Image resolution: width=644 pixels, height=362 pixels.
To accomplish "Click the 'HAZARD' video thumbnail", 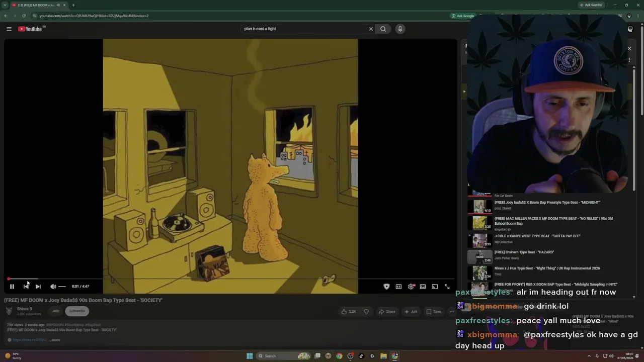I will click(x=479, y=256).
